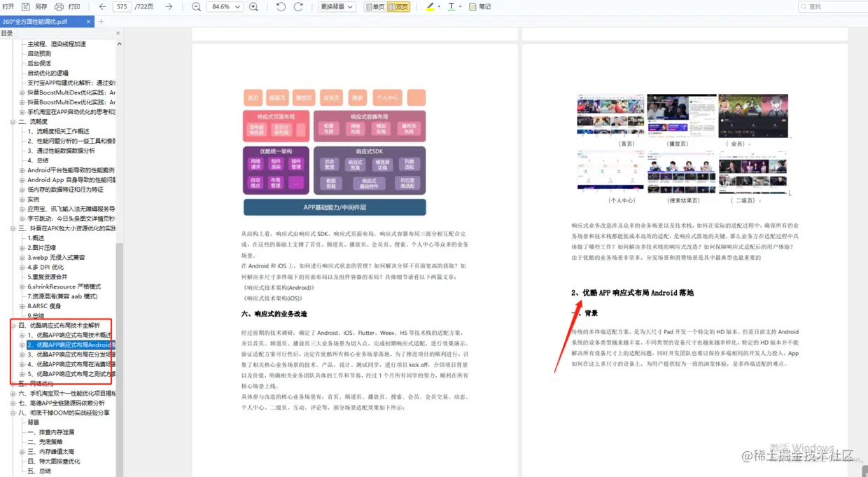Viewport: 868px width, 477px height.
Task: Select outline item 四、优酷响应式布局技术全解析
Action: point(59,326)
